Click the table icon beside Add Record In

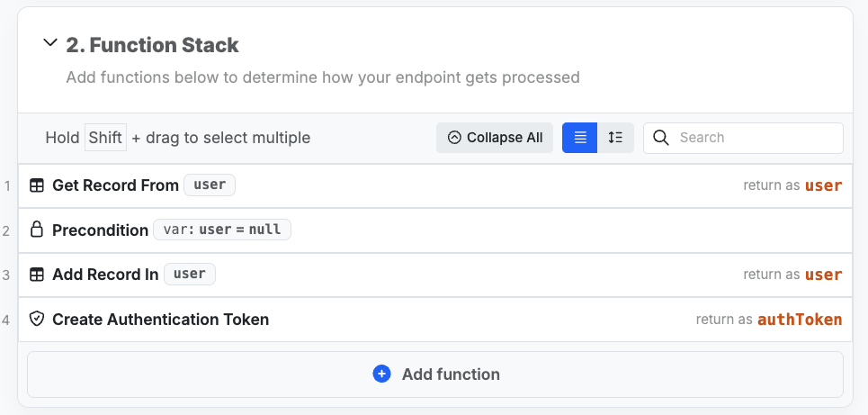[x=37, y=275]
